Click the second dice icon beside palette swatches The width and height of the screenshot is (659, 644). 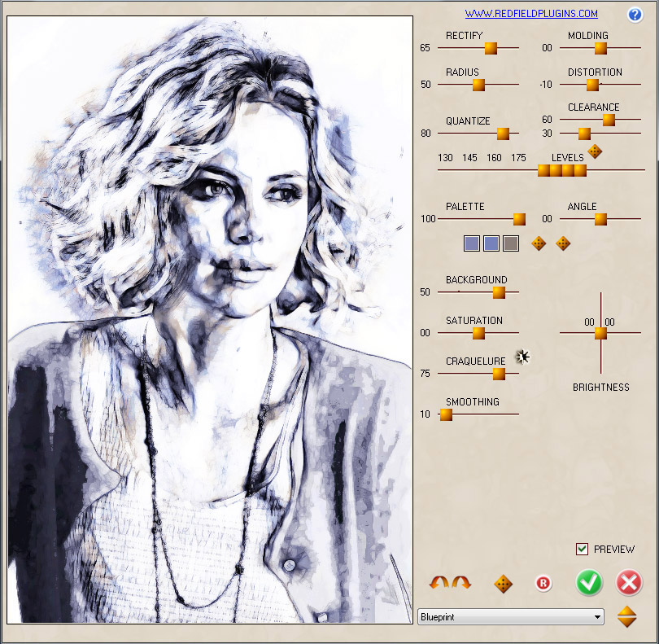pos(563,243)
